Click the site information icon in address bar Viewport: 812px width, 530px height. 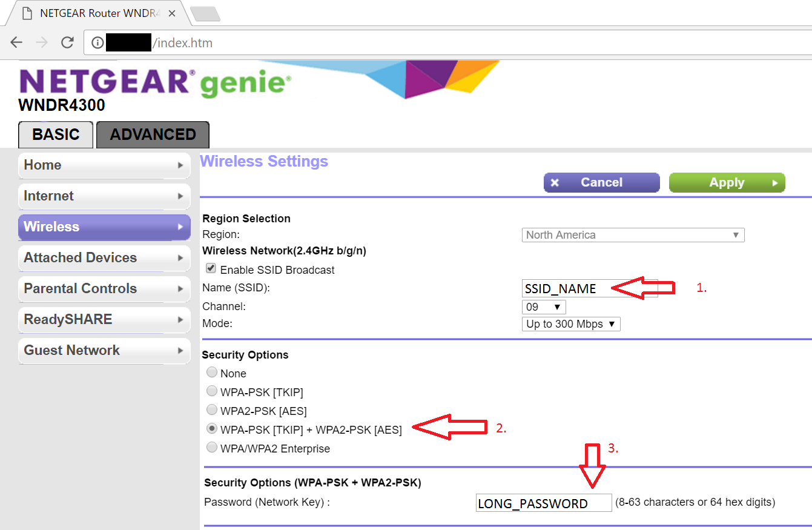point(97,42)
